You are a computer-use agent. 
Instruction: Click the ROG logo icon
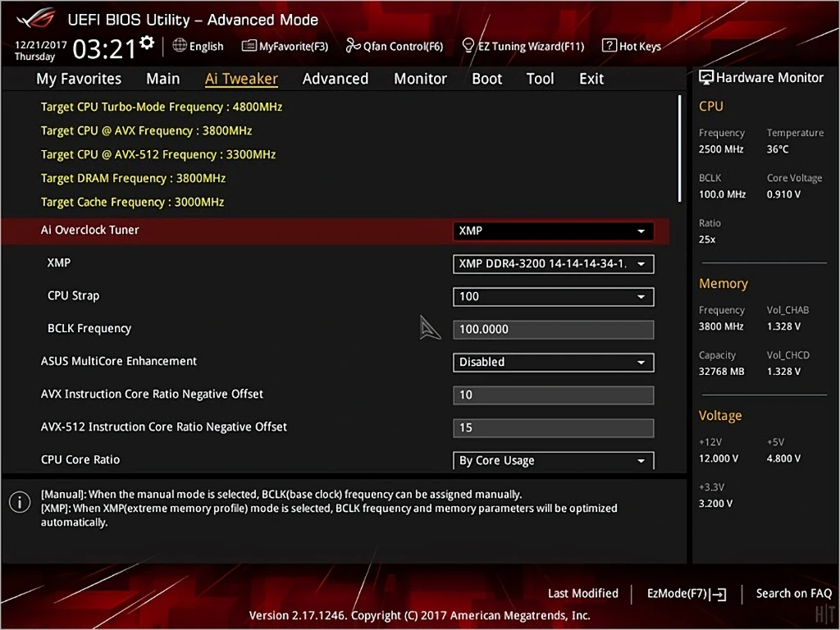36,19
